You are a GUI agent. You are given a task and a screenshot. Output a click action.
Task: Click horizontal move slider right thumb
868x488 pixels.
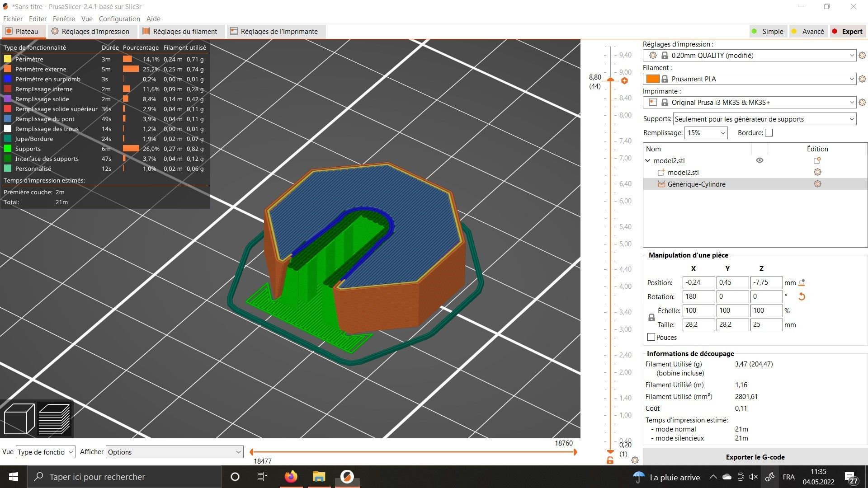[x=575, y=452]
